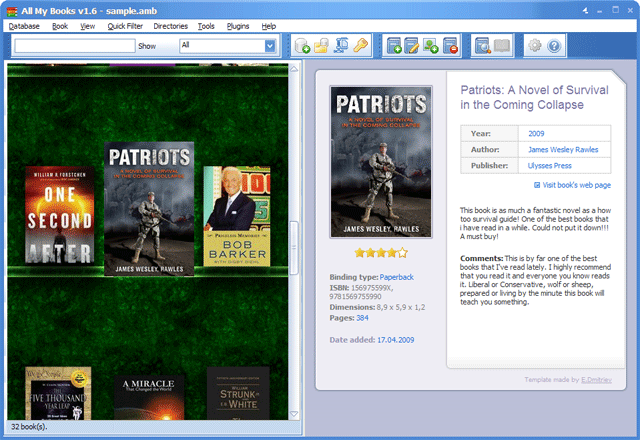Open the Directories menu
This screenshot has width=640, height=440.
[170, 26]
